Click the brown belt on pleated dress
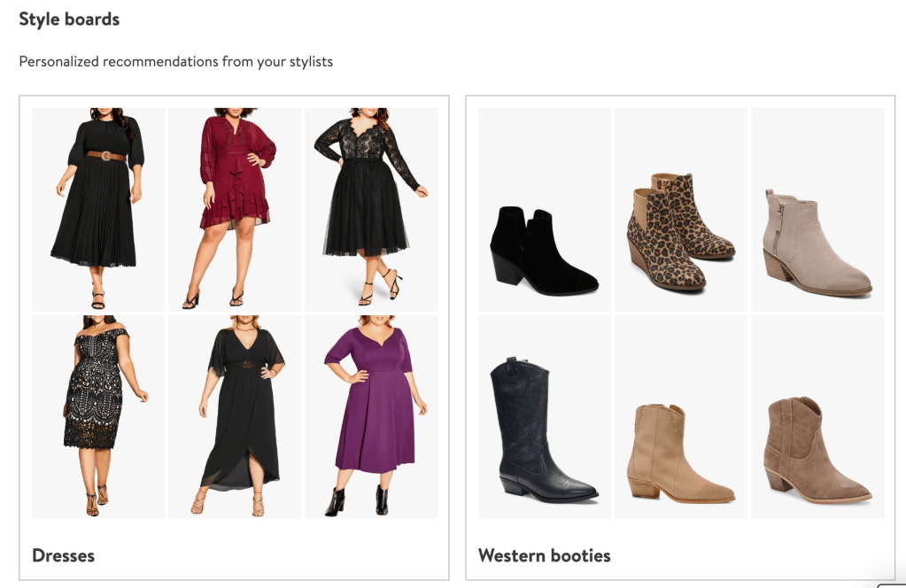The height and width of the screenshot is (588, 906). pos(106,156)
